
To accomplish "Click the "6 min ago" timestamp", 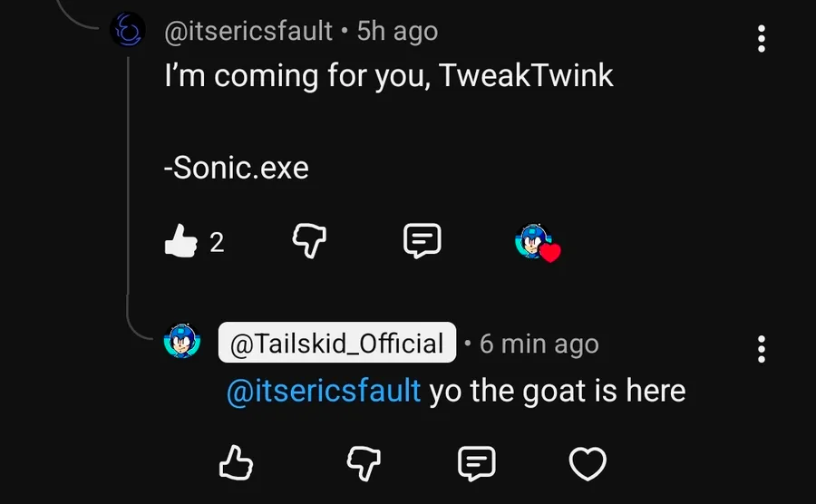I will [539, 344].
